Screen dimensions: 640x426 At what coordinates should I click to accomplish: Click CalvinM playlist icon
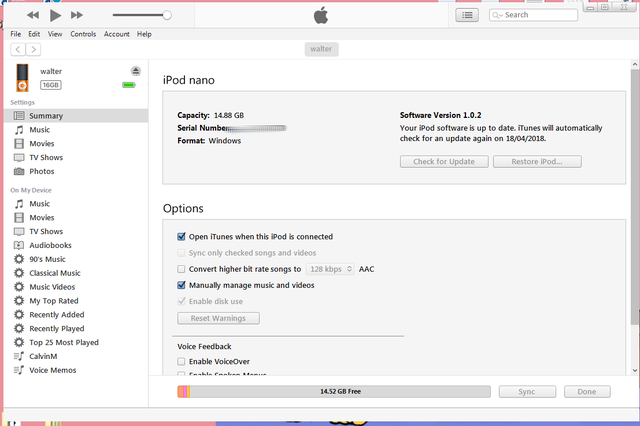[19, 356]
